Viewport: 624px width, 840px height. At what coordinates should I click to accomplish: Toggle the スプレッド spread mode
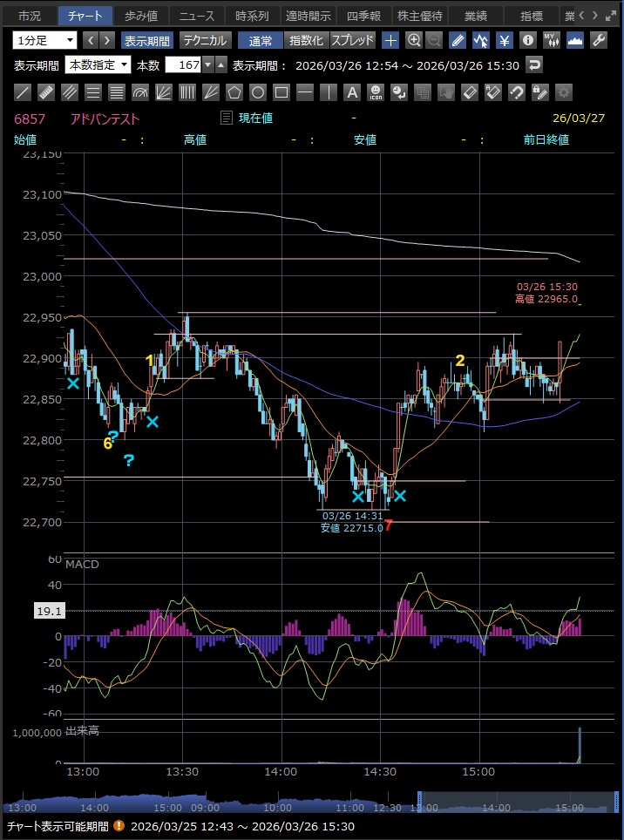[352, 40]
